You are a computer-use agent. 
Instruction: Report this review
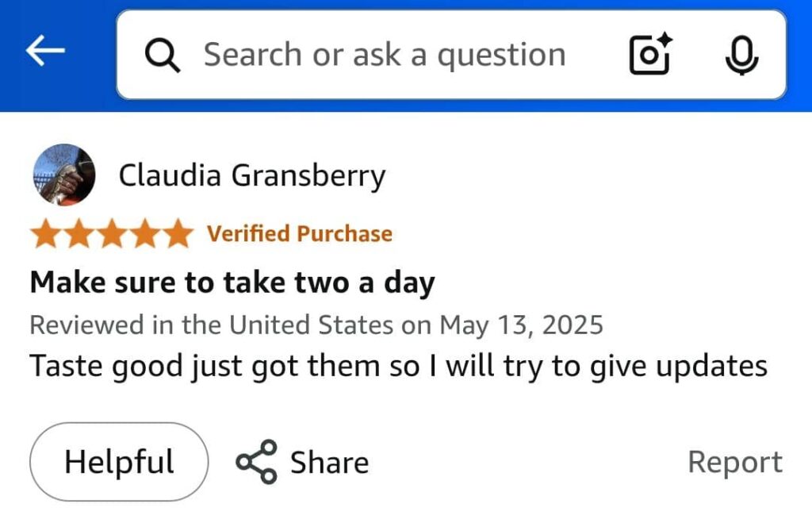pyautogui.click(x=734, y=462)
